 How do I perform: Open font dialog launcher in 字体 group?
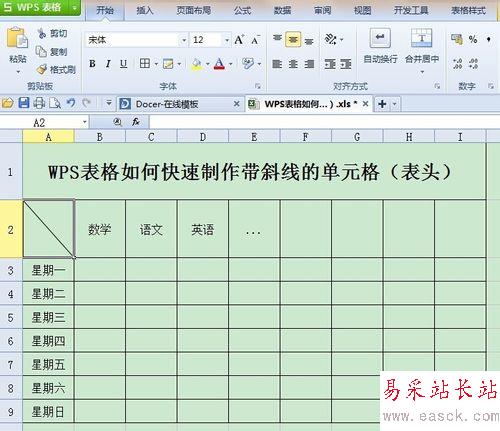click(x=258, y=86)
